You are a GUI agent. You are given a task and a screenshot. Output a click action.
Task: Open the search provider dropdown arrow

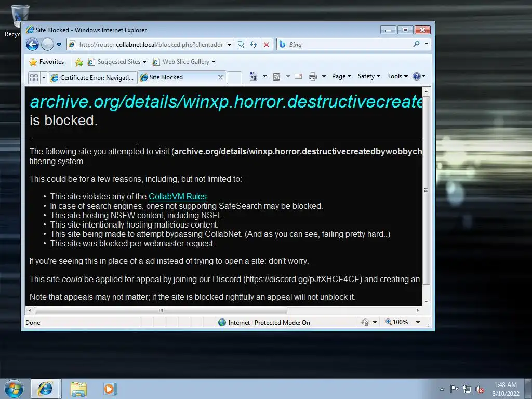(427, 44)
